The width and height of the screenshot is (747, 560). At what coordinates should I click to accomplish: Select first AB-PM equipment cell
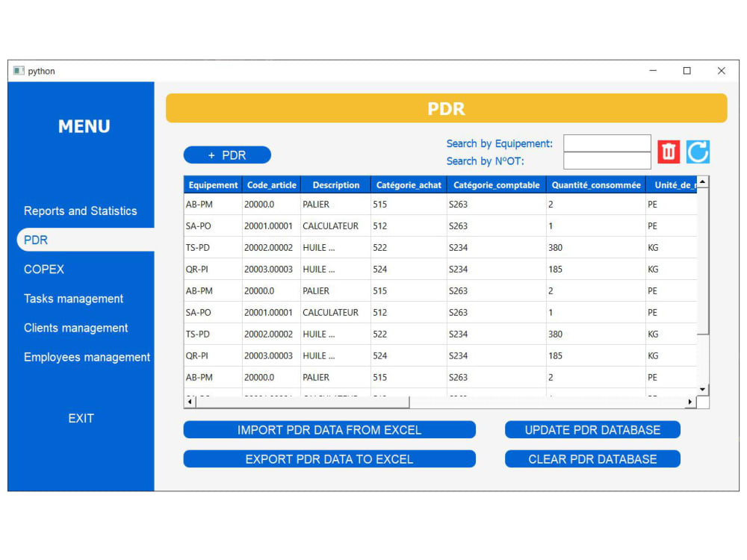pyautogui.click(x=213, y=205)
